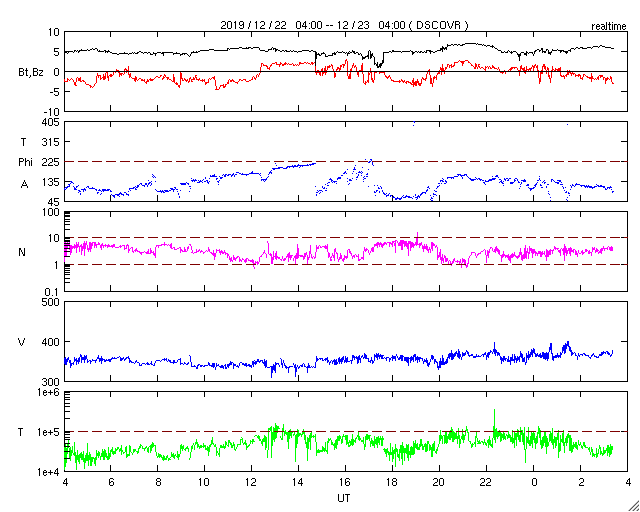Click the '-10' tick label on Bt,Bz panel

53,112
